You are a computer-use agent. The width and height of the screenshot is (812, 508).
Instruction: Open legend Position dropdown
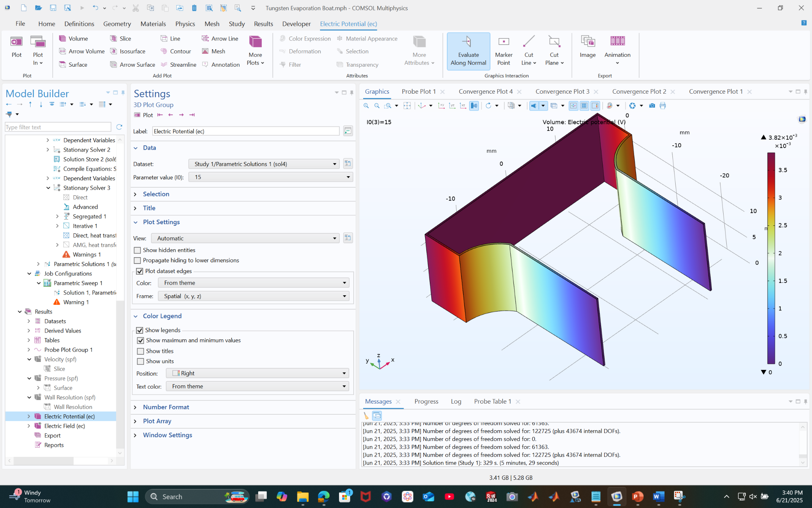(x=257, y=373)
